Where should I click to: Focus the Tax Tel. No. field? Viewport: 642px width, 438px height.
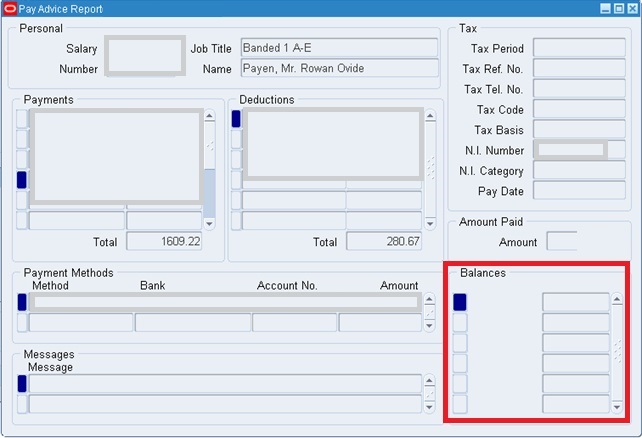coord(579,89)
